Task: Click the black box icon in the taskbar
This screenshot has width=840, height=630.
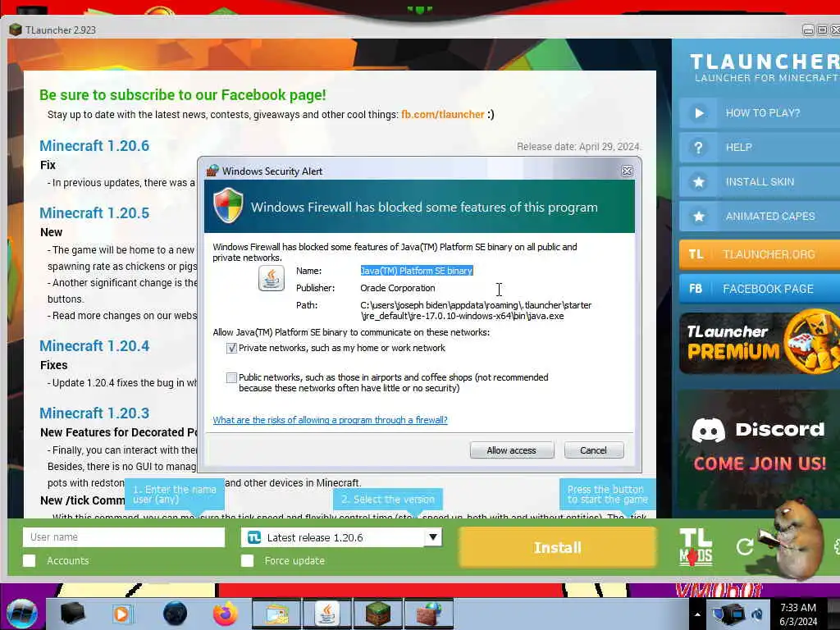Action: 73,614
